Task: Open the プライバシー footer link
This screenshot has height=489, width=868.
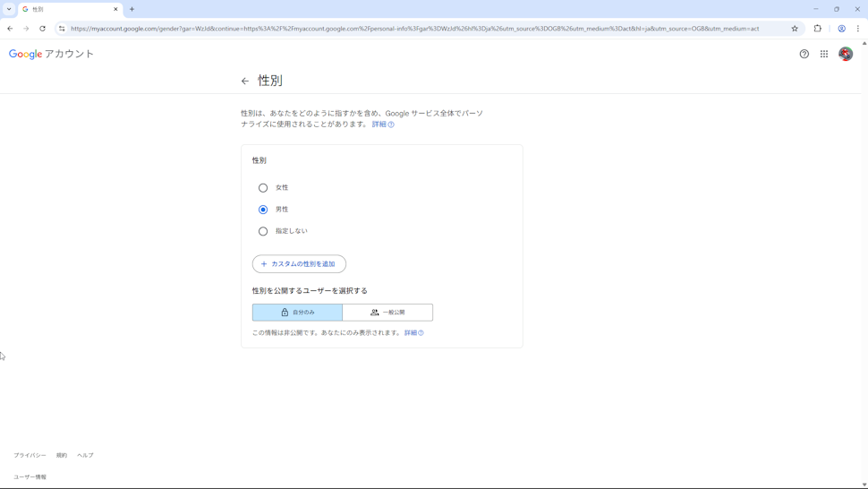Action: click(30, 456)
